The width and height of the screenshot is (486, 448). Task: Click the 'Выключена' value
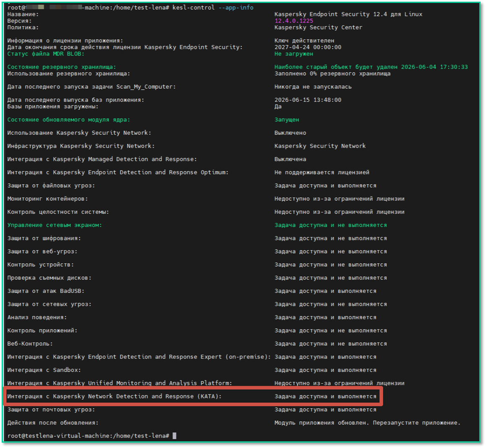290,159
